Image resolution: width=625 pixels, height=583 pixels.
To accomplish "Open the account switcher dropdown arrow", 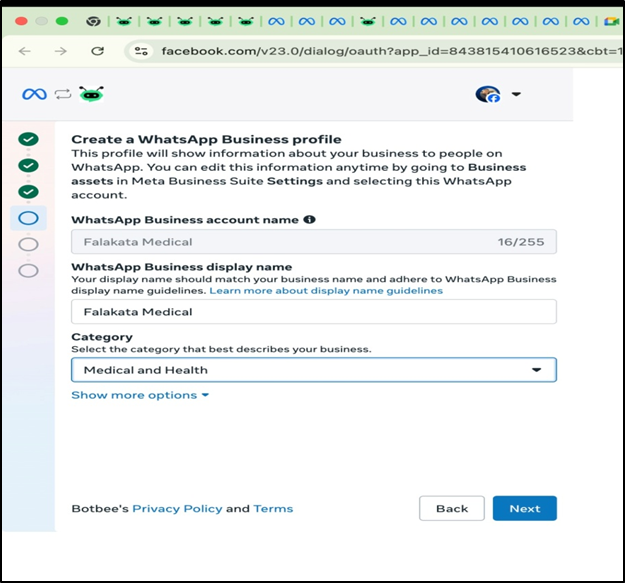I will point(516,94).
